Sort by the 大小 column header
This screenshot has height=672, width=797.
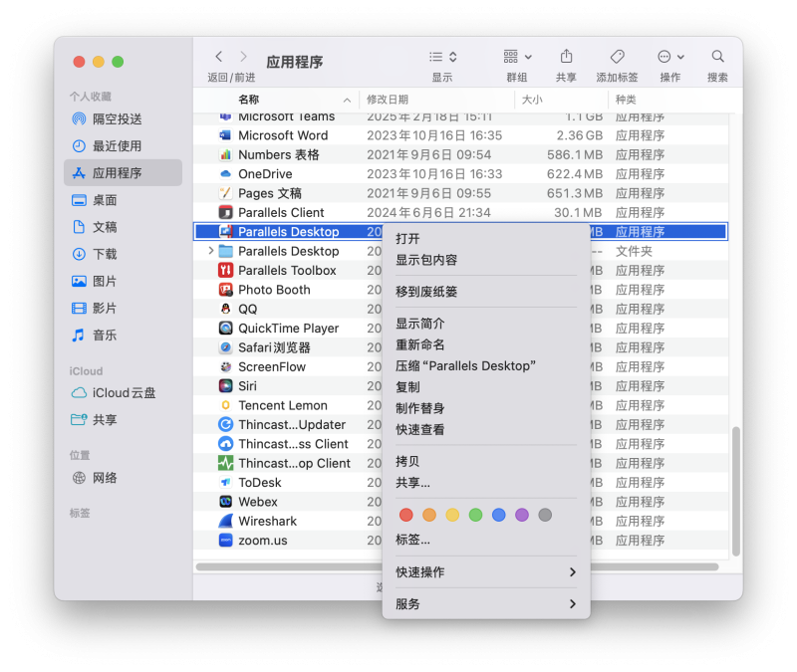pos(561,100)
